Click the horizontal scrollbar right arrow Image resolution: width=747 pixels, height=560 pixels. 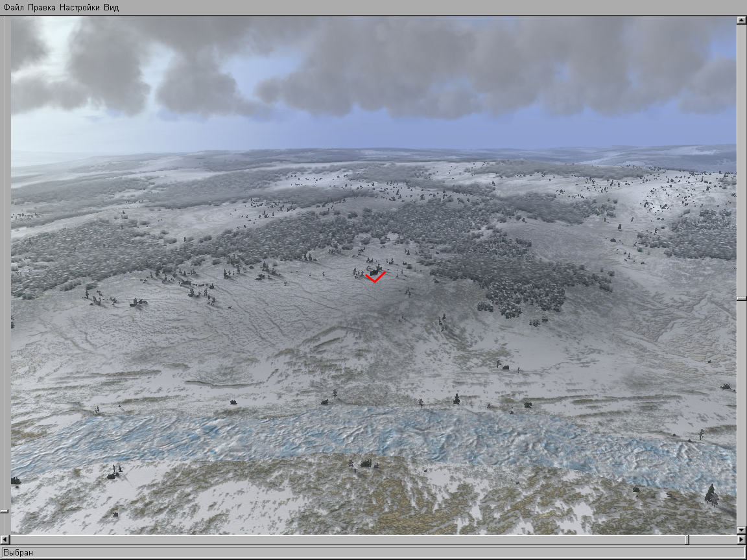pos(741,539)
